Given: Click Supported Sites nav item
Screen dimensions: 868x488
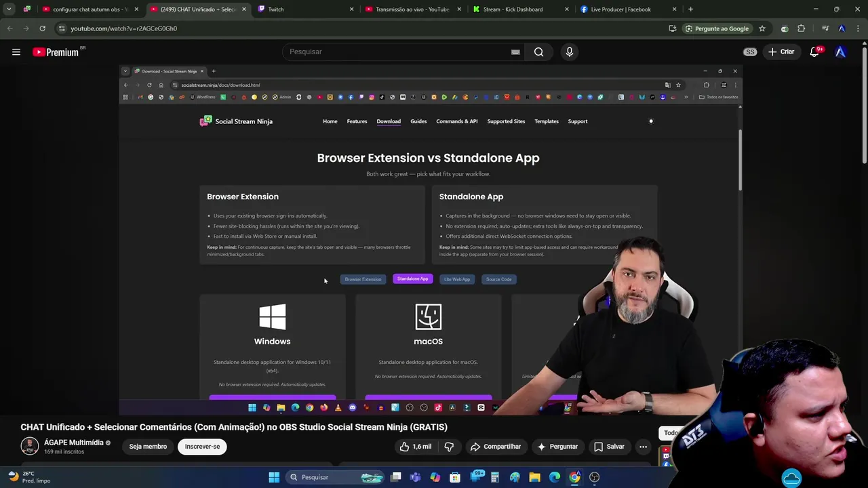Looking at the screenshot, I should point(506,121).
